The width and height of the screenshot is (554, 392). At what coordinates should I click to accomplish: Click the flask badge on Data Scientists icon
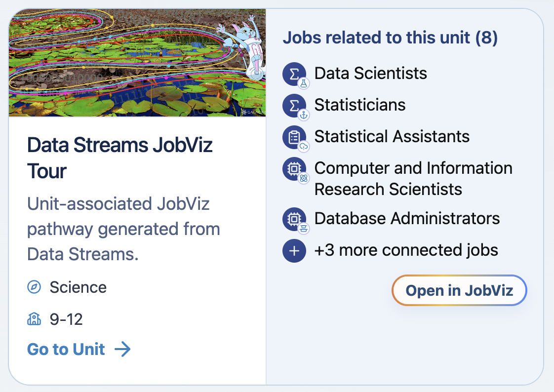304,84
